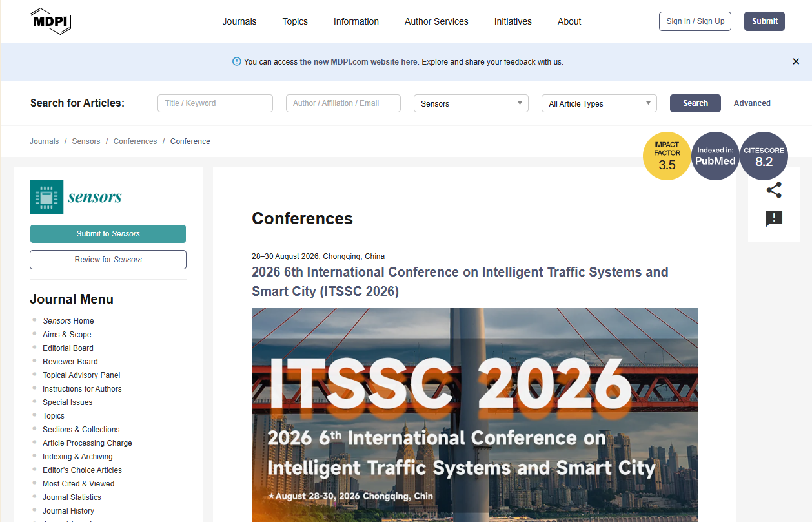
Task: Click the Review for Sensors button
Action: pos(108,260)
